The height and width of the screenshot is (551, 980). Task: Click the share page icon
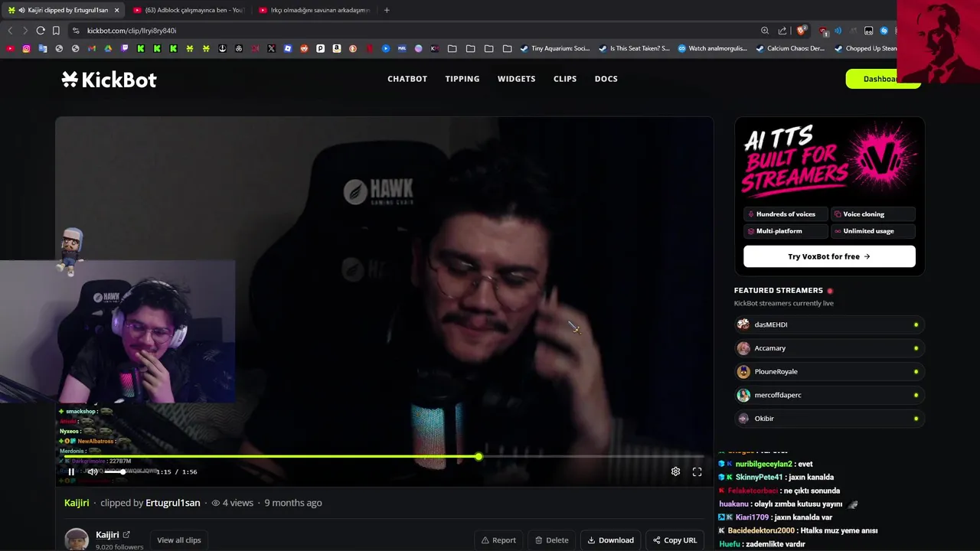coord(782,31)
